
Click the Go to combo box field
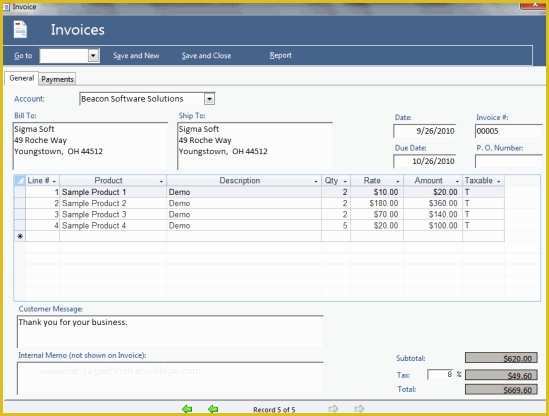point(64,56)
